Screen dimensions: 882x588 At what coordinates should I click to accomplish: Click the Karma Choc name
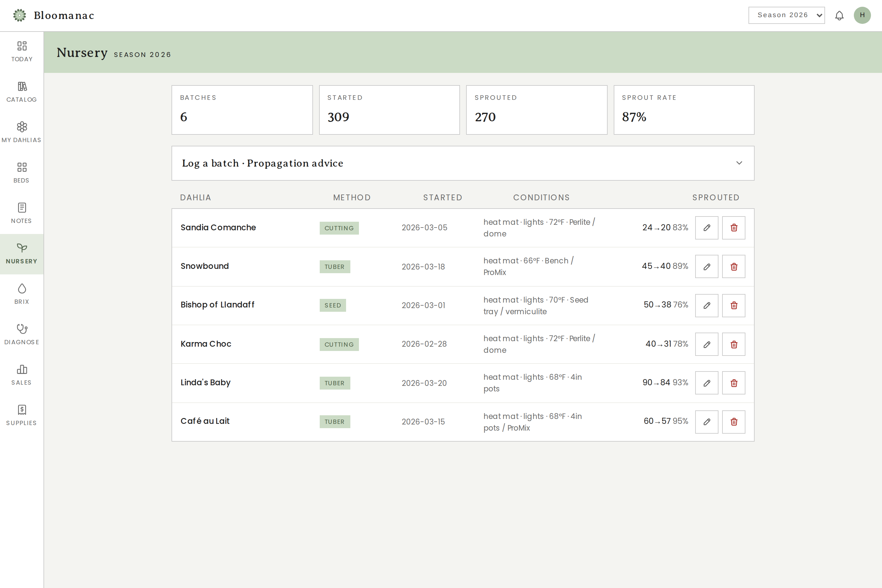pos(206,344)
